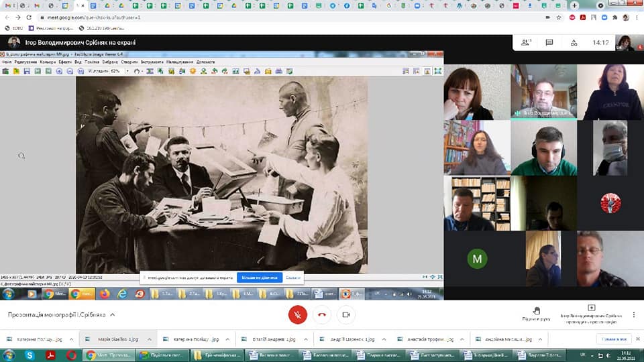
Task: Open a new browser tab
Action: [x=574, y=5]
